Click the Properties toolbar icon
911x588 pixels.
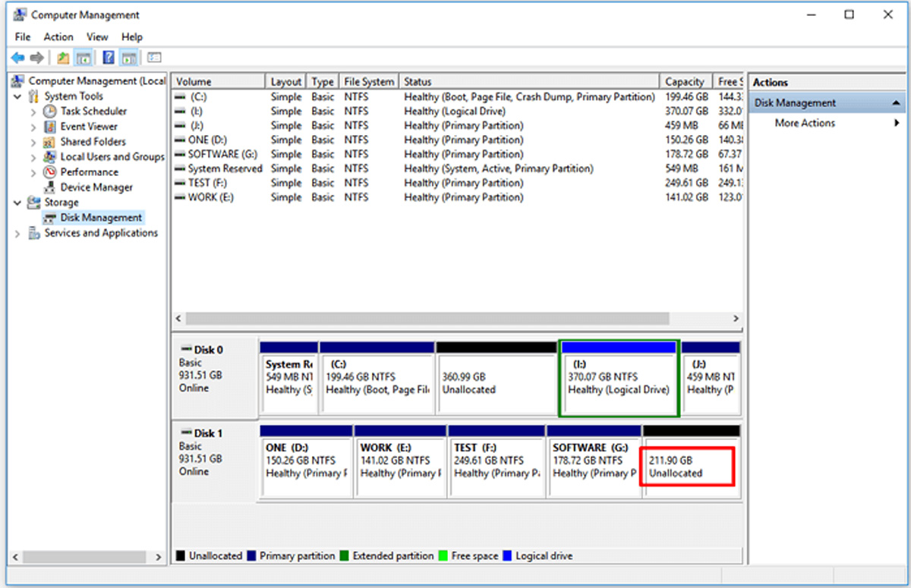153,57
